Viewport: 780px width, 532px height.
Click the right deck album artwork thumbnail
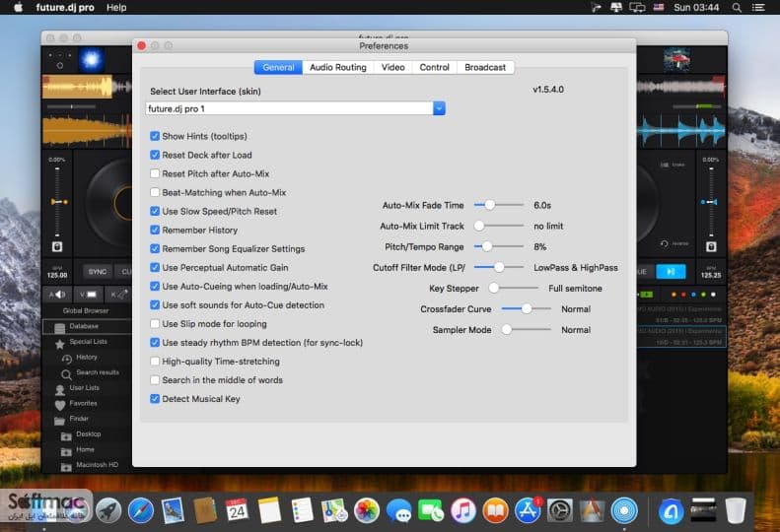pyautogui.click(x=676, y=60)
